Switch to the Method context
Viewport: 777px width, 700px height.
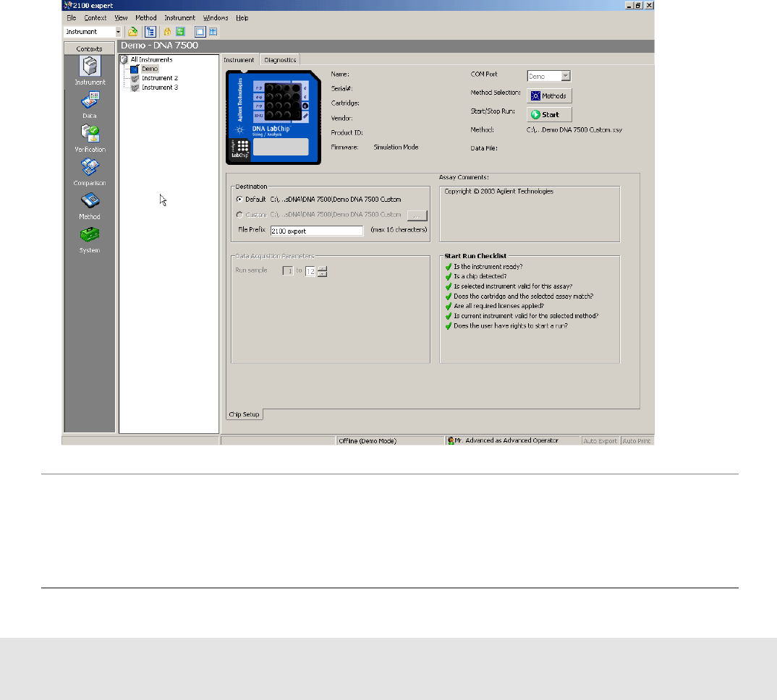[90, 205]
